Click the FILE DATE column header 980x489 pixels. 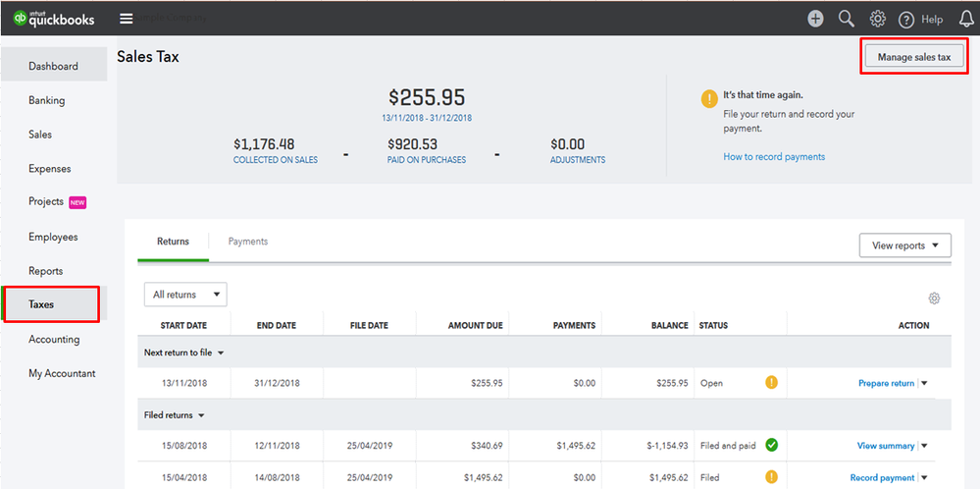click(369, 326)
